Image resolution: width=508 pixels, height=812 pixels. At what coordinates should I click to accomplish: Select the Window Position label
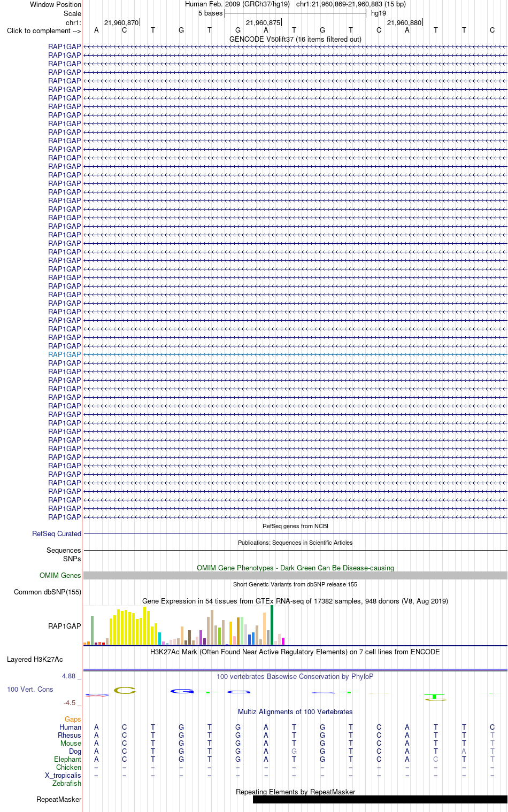pyautogui.click(x=56, y=4)
